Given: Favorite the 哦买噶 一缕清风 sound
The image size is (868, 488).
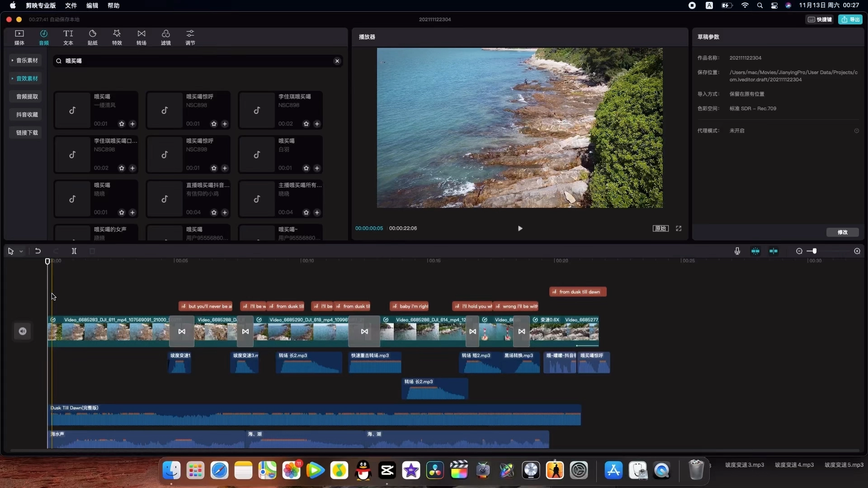Looking at the screenshot, I should coord(122,124).
